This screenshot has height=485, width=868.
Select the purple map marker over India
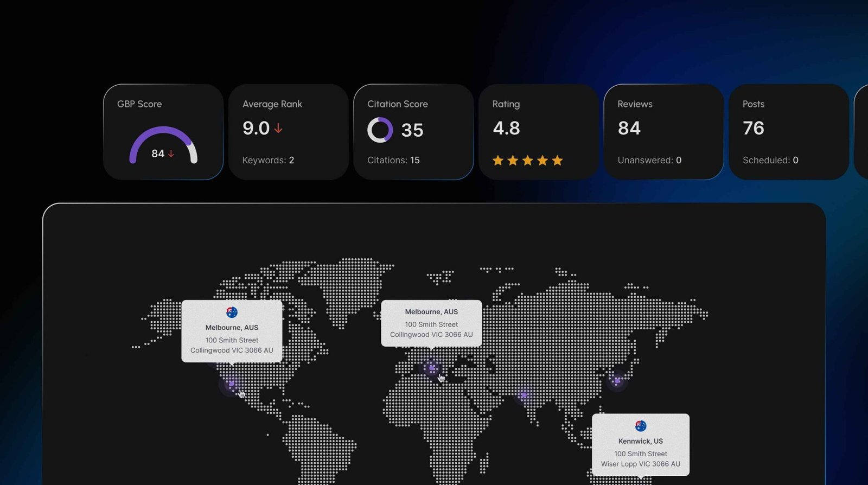click(x=524, y=395)
